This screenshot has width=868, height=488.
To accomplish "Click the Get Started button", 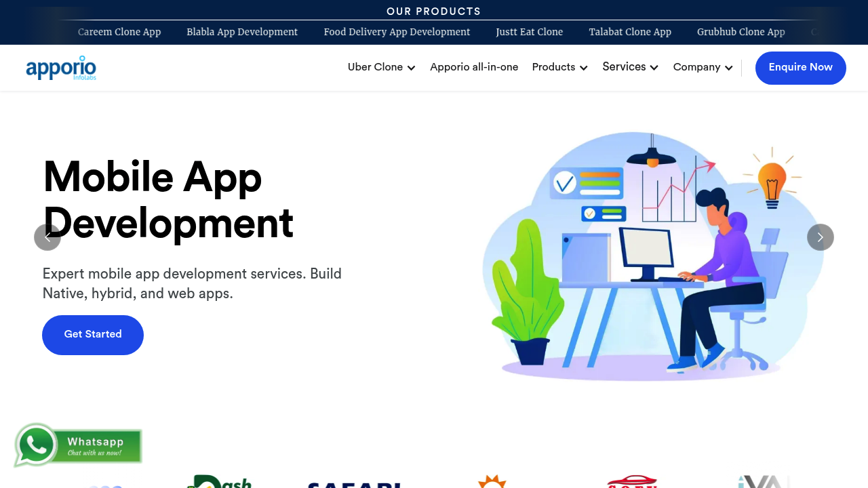I will click(93, 335).
